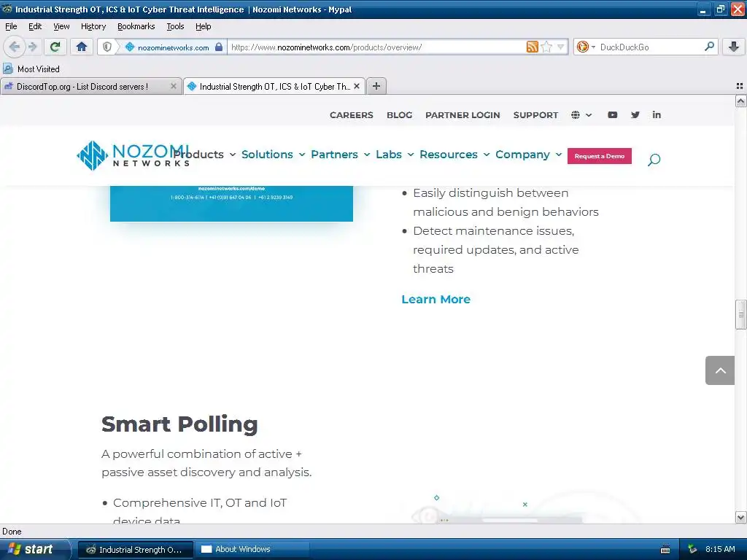Go back with the browser Back arrow
The width and height of the screenshot is (747, 560).
(15, 47)
